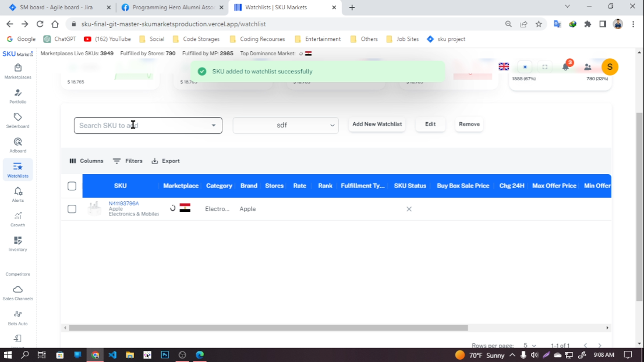Reload the page
The width and height of the screenshot is (644, 362).
point(40,24)
